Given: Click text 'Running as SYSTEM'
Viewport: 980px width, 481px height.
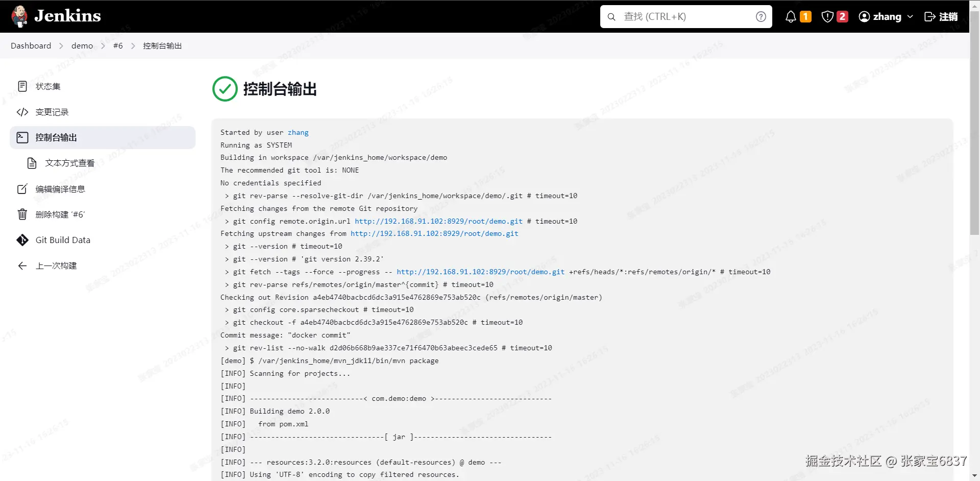Looking at the screenshot, I should (x=256, y=145).
